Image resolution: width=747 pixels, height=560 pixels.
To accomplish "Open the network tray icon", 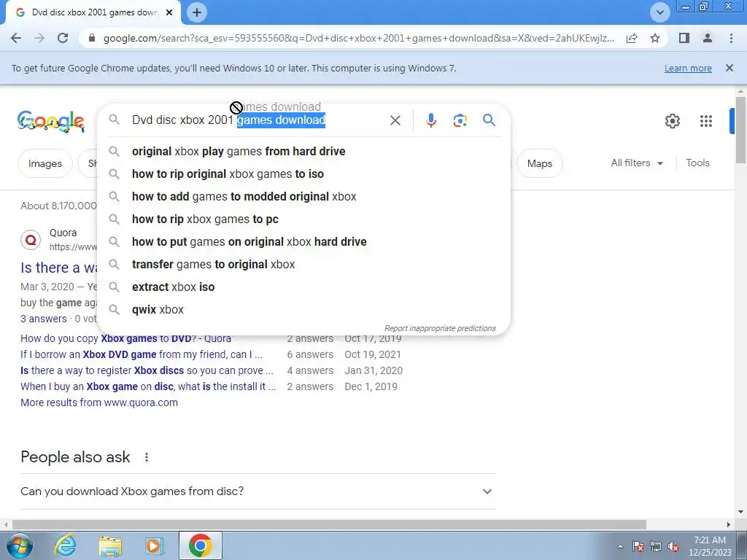I will 656,546.
